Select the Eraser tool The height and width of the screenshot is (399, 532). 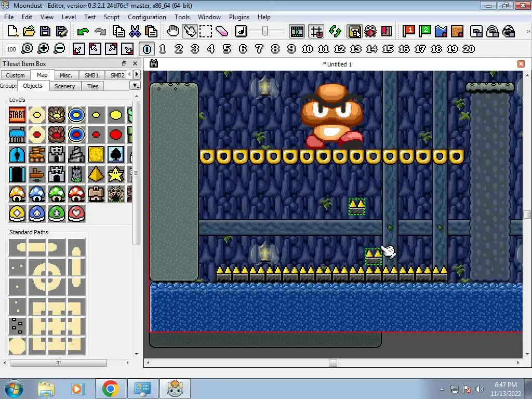click(x=222, y=31)
